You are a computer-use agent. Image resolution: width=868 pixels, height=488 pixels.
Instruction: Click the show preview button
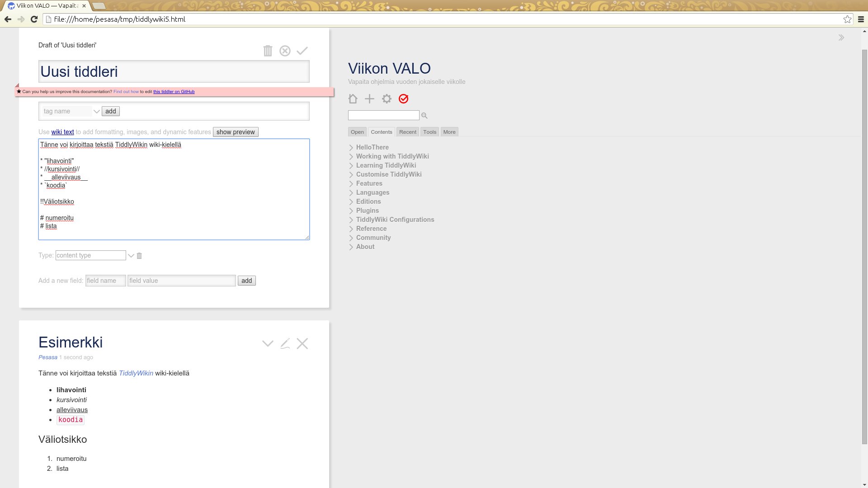[236, 132]
